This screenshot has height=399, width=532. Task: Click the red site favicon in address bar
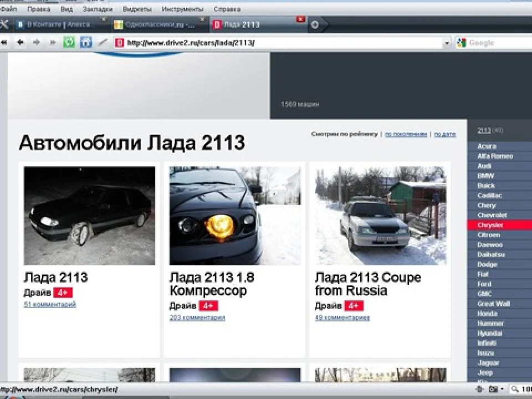(x=119, y=43)
